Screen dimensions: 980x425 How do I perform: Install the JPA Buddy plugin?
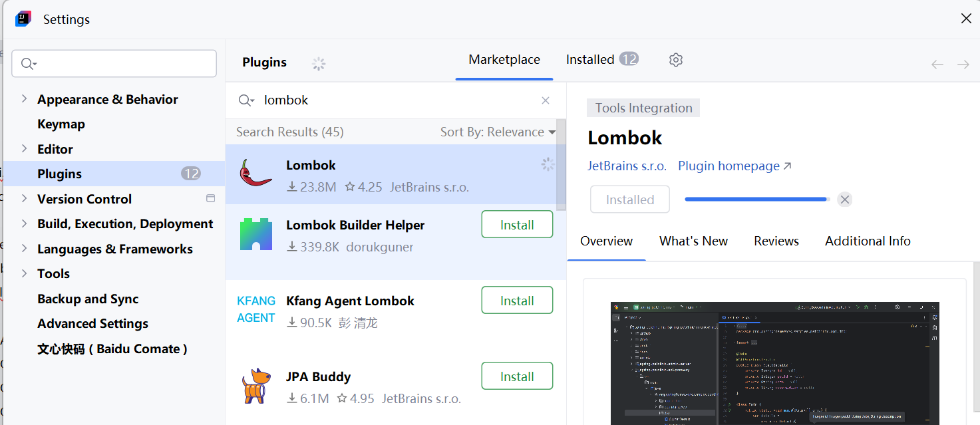pyautogui.click(x=517, y=376)
